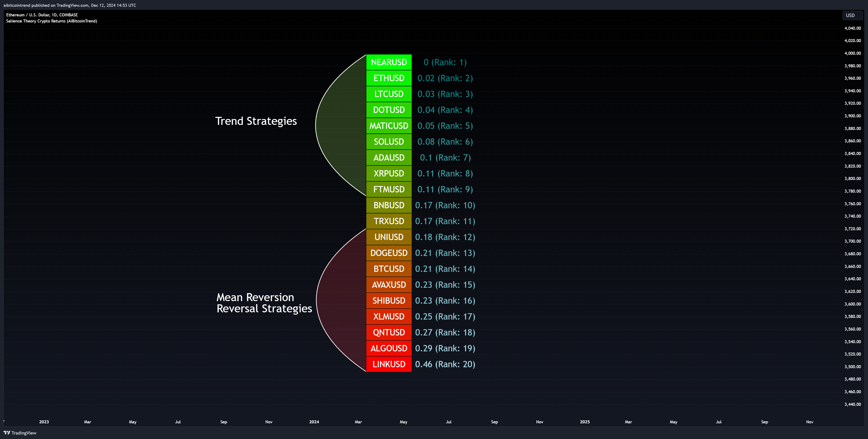Click the '0.18 (Rank: 12)' value
The width and height of the screenshot is (868, 439).
point(445,237)
